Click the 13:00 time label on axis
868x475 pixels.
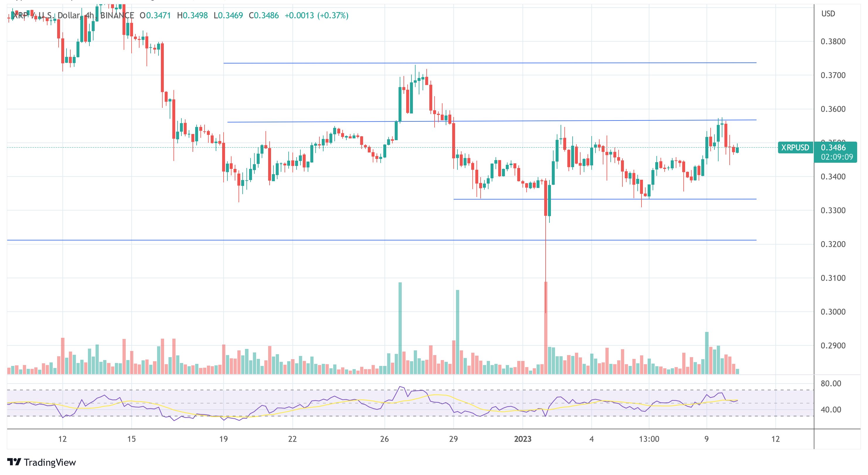649,439
